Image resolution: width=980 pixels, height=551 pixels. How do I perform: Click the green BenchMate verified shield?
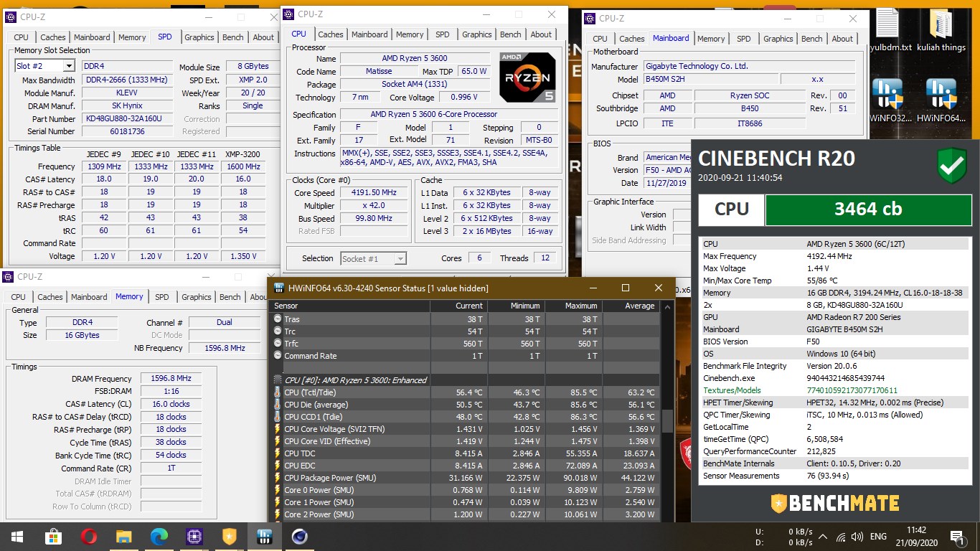pyautogui.click(x=952, y=164)
